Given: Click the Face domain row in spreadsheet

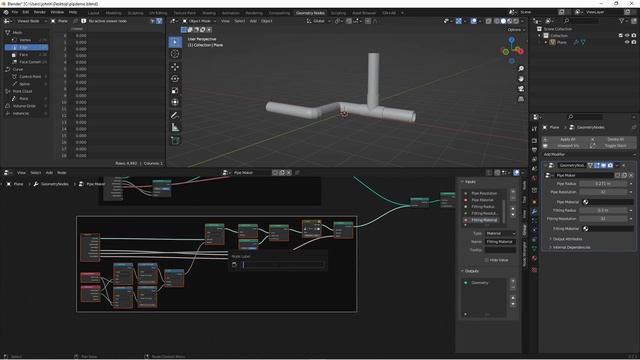Looking at the screenshot, I should pos(26,55).
